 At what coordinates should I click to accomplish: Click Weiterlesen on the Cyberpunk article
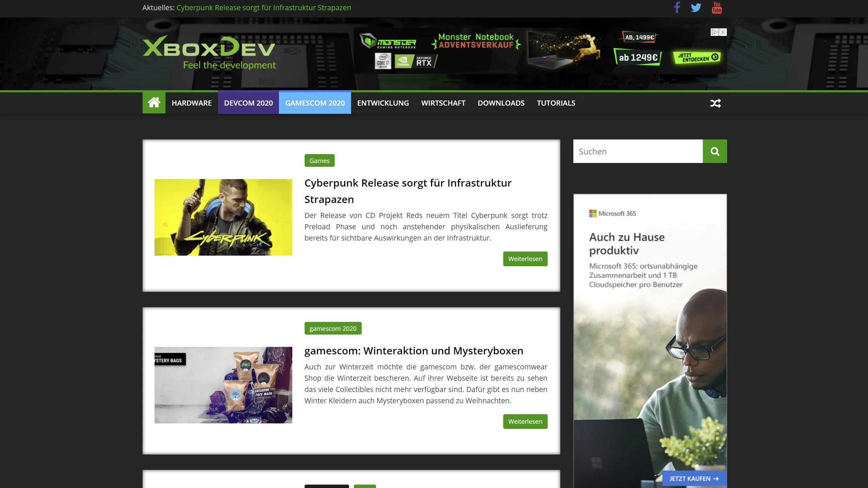(525, 259)
